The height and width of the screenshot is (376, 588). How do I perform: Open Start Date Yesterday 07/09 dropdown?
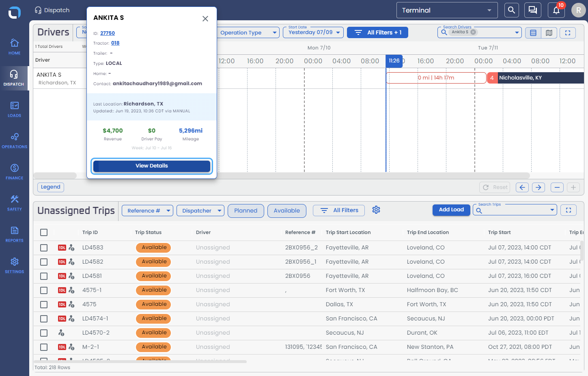point(313,32)
